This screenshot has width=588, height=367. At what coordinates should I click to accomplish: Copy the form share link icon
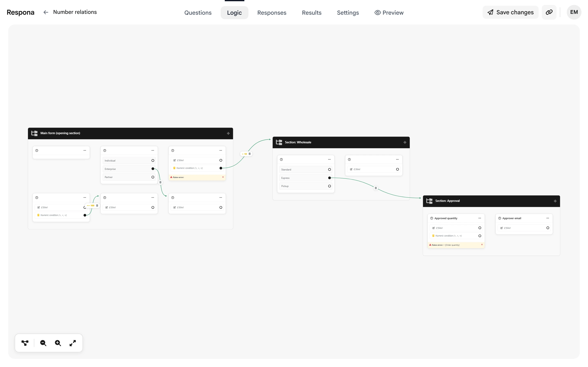pyautogui.click(x=549, y=12)
